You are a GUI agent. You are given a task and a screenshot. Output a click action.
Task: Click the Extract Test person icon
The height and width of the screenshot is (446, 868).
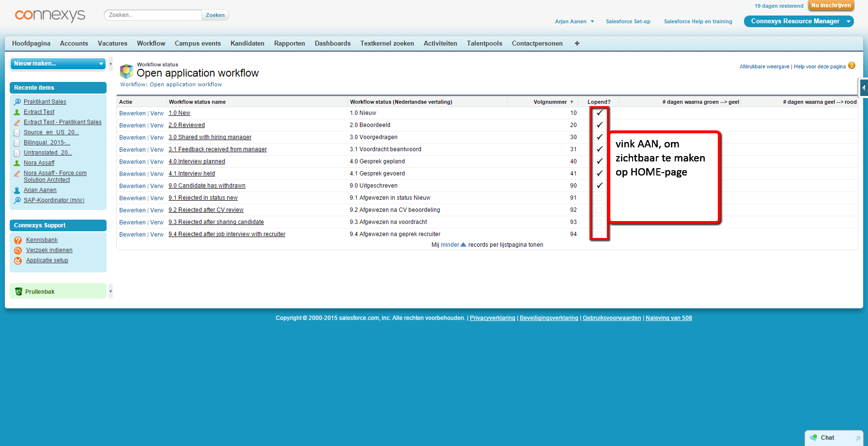(x=17, y=112)
